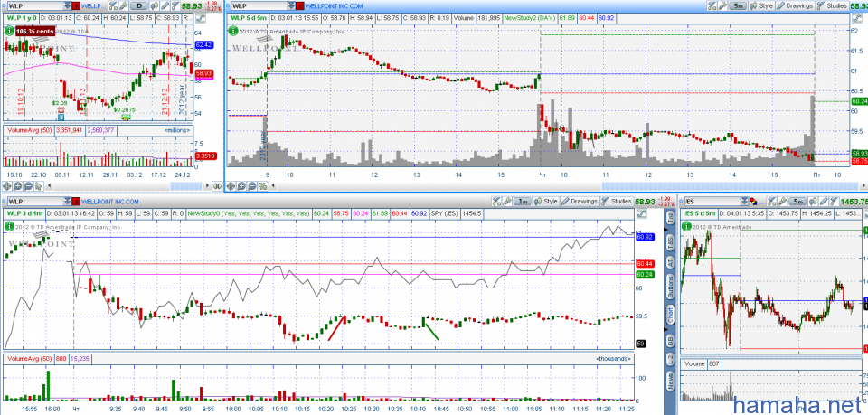Open the L2 side tab
This screenshot has height=415, width=868.
tap(670, 359)
